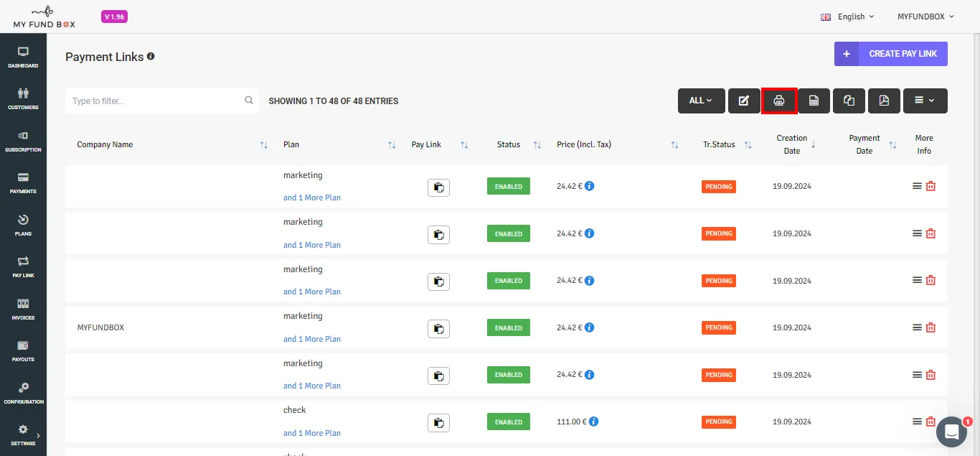
Task: Click info icon next to 111.00 € price
Action: pos(594,422)
